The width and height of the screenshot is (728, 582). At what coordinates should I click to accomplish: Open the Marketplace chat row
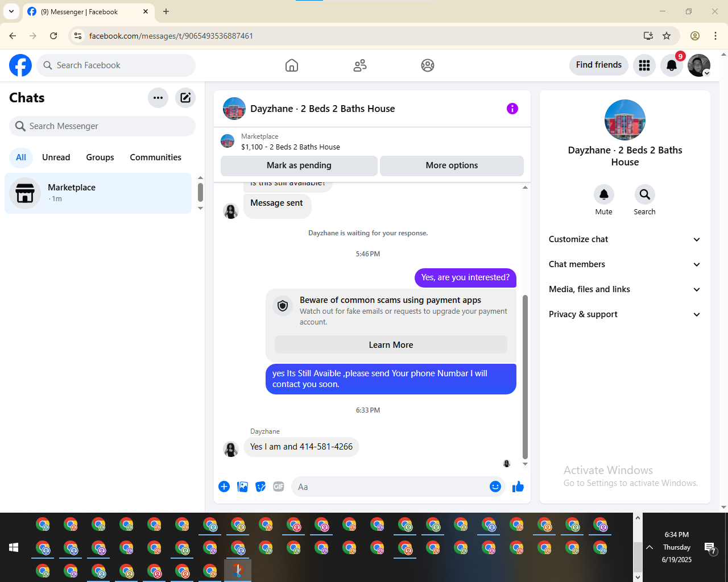tap(98, 193)
